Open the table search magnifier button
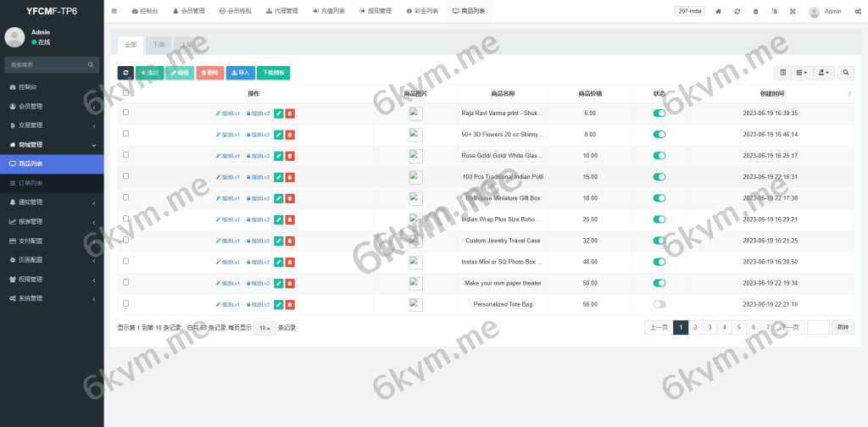 point(846,73)
